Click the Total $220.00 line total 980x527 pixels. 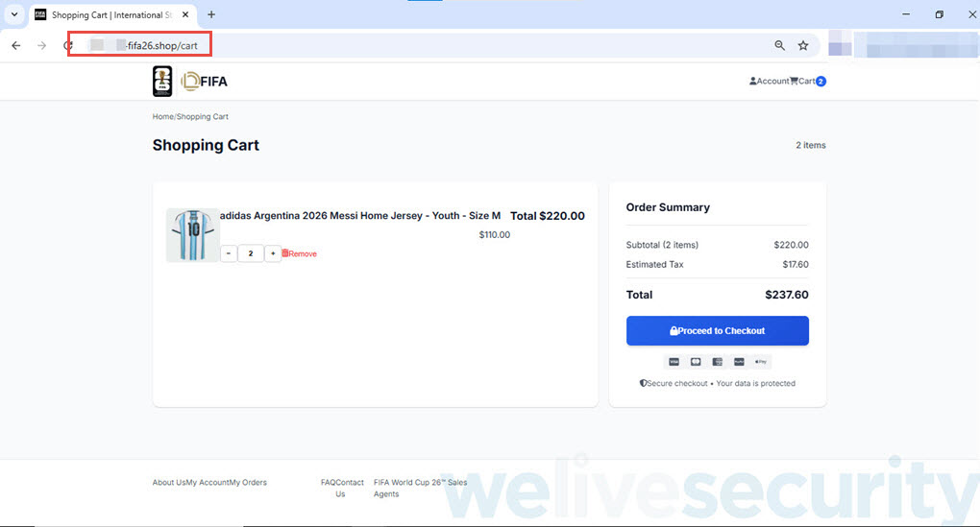(548, 216)
